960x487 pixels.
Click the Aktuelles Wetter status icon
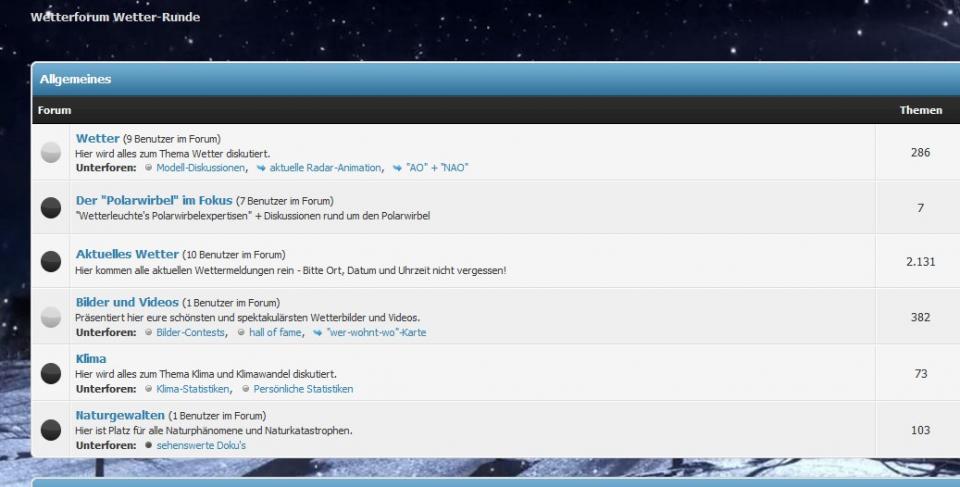tap(51, 262)
